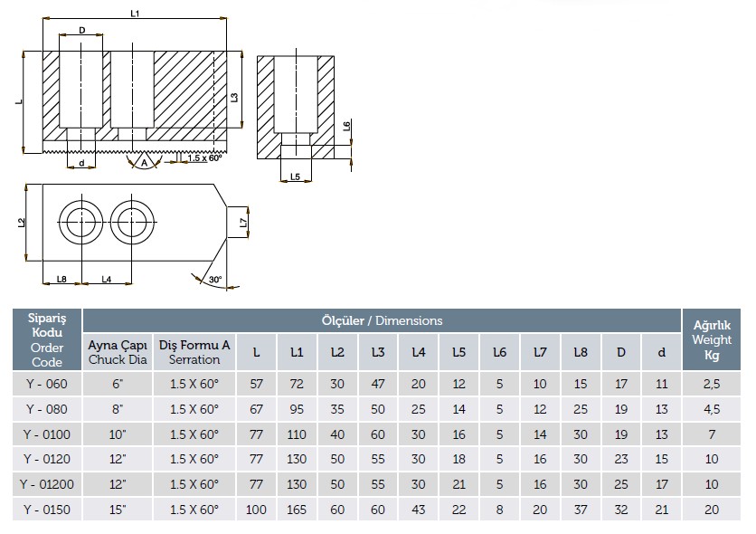The width and height of the screenshot is (756, 534).
Task: Click the L5 label under the side view
Action: (294, 177)
